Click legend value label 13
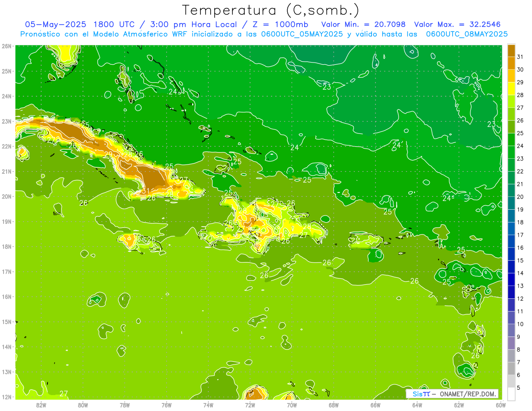532x411 pixels. 520,286
